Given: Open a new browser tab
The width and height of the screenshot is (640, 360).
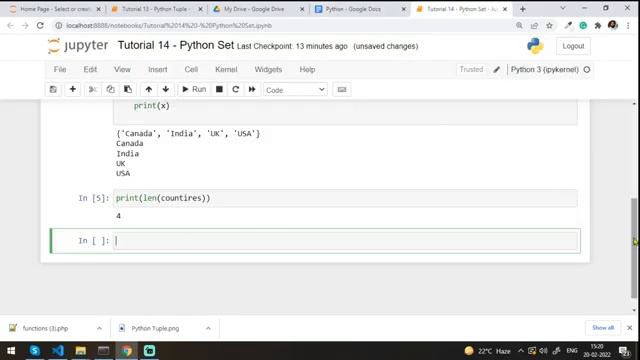Looking at the screenshot, I should 523,9.
